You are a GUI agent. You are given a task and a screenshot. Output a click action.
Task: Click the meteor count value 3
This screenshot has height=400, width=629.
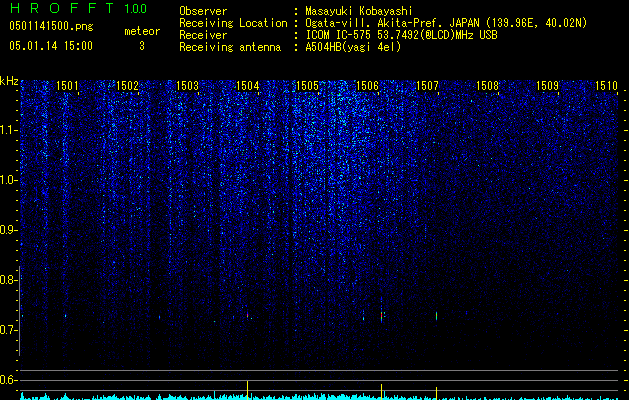[x=142, y=46]
